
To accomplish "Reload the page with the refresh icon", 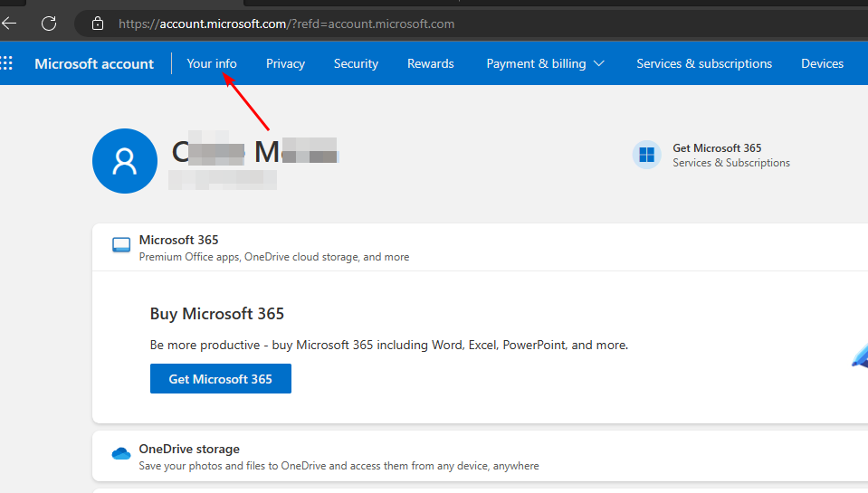I will [x=49, y=24].
